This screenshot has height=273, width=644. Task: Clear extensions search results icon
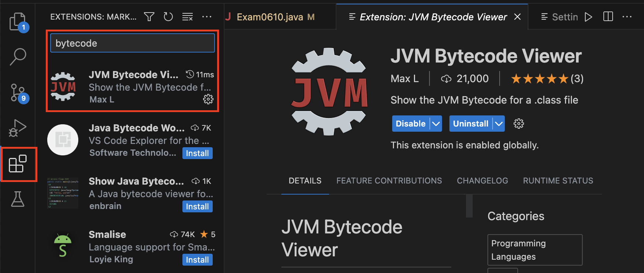pos(188,17)
